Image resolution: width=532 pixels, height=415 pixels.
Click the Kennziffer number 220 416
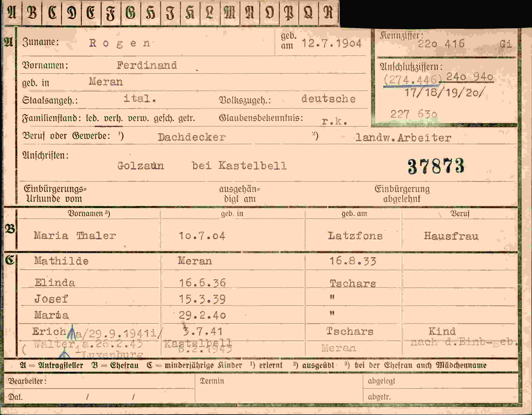441,44
